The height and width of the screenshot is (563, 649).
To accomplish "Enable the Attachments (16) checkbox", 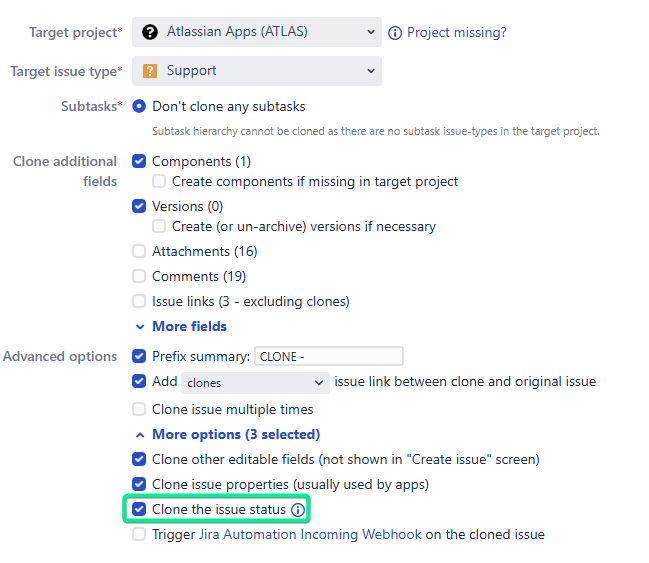I will pos(139,251).
